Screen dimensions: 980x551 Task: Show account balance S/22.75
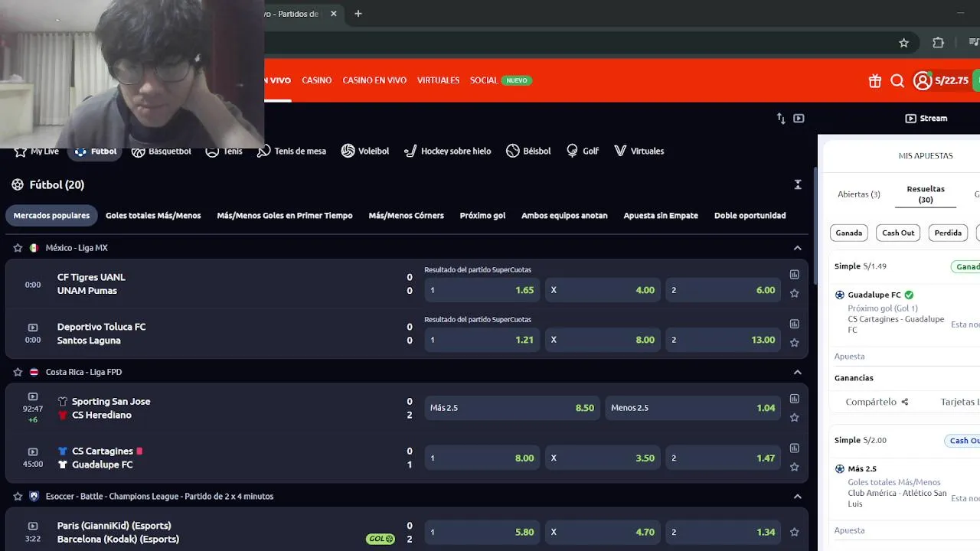(952, 80)
